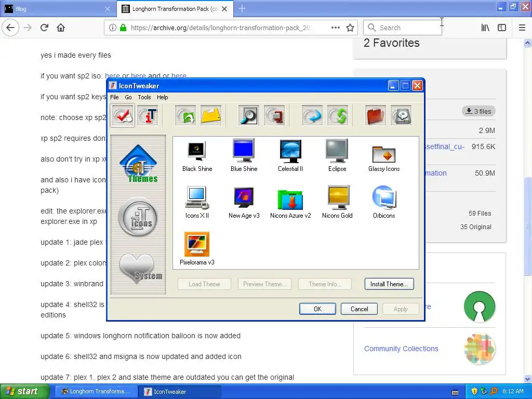Click OK in IconTweaker dialog
The width and height of the screenshot is (532, 399).
(317, 309)
